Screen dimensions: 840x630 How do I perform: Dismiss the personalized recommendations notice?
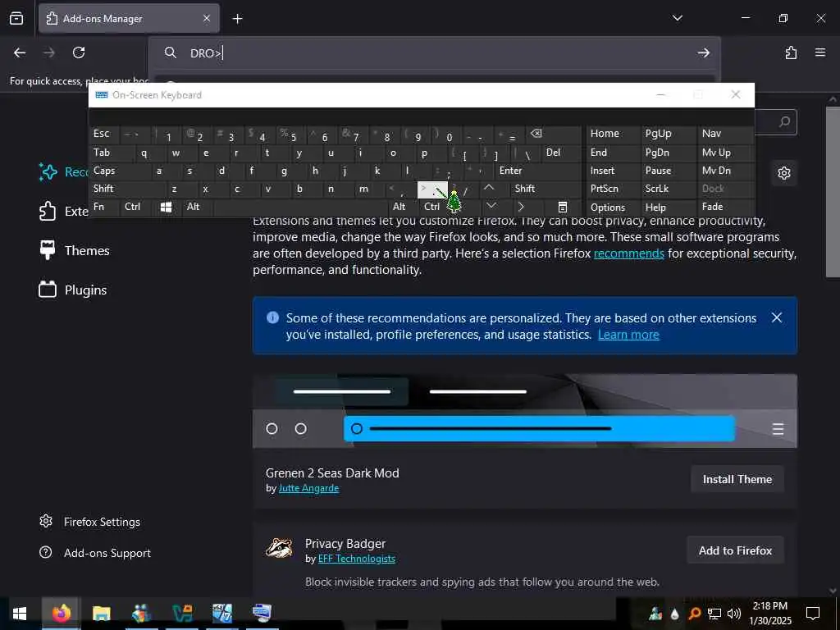(777, 317)
